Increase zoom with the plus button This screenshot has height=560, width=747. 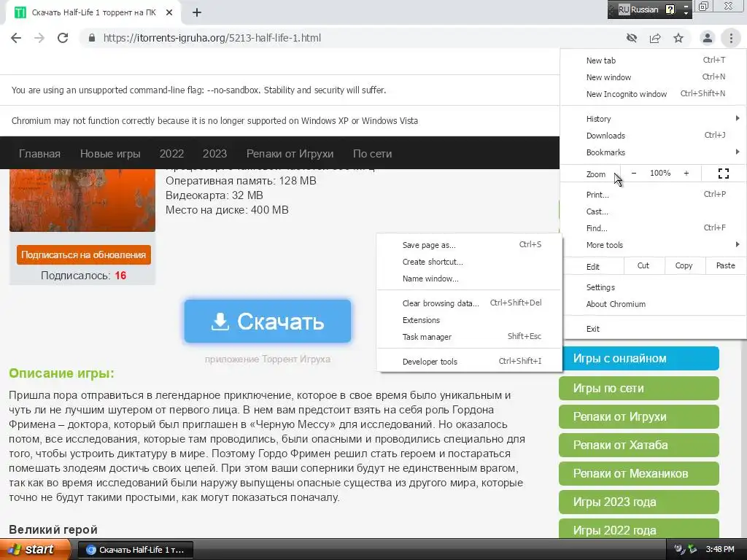point(686,174)
